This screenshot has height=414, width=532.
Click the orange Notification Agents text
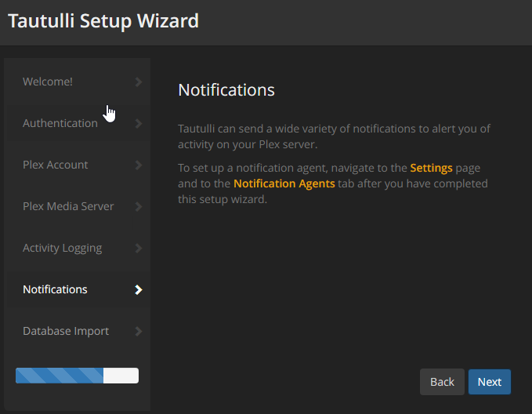click(284, 183)
